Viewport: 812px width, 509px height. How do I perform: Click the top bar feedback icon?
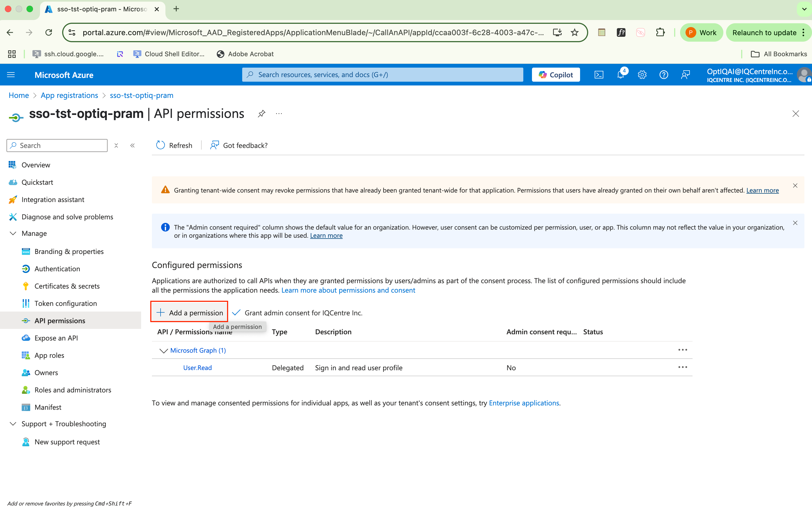(x=685, y=75)
